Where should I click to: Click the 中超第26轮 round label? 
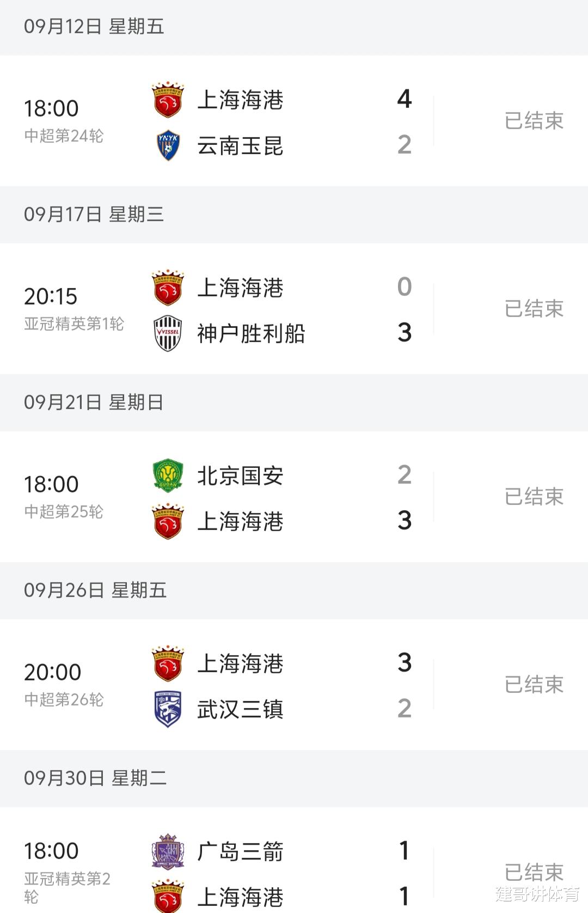tap(64, 699)
